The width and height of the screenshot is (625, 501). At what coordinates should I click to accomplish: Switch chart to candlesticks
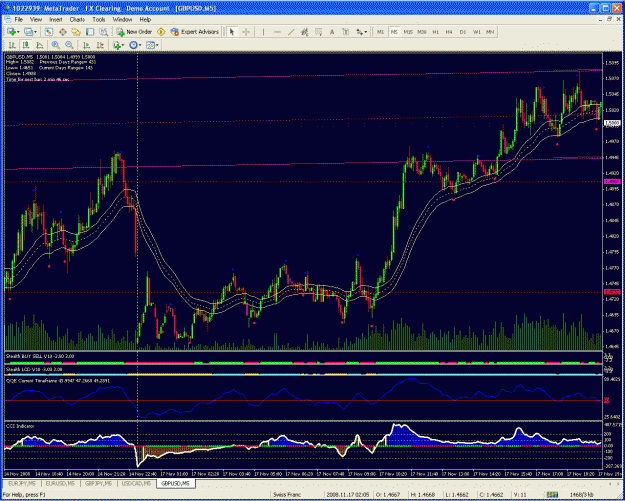pyautogui.click(x=26, y=45)
